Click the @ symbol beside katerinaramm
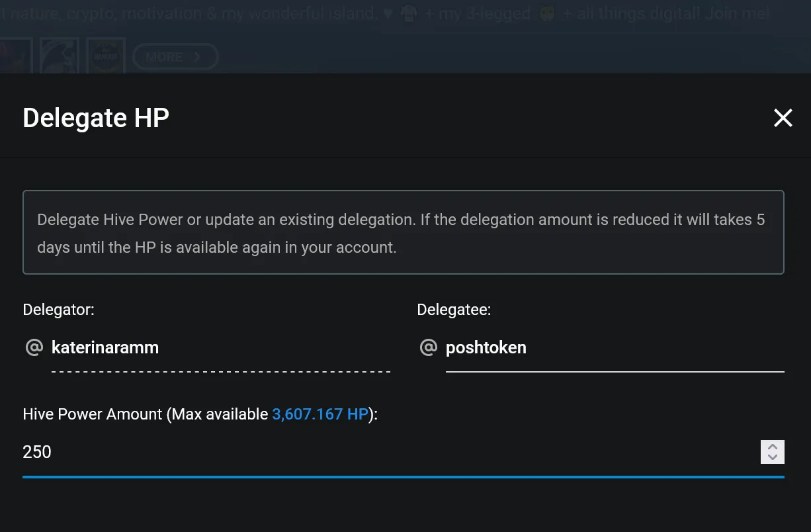The height and width of the screenshot is (532, 811). tap(34, 347)
